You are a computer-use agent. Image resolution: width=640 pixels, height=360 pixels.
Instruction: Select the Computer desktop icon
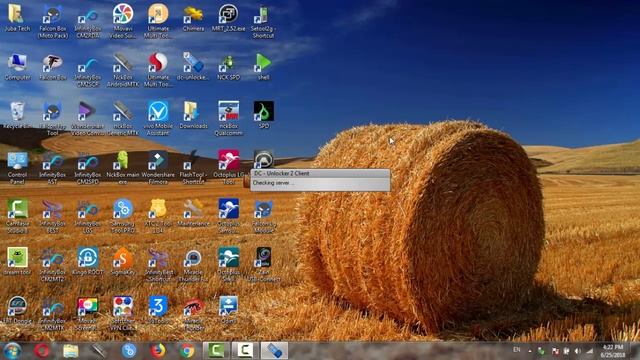pos(17,67)
